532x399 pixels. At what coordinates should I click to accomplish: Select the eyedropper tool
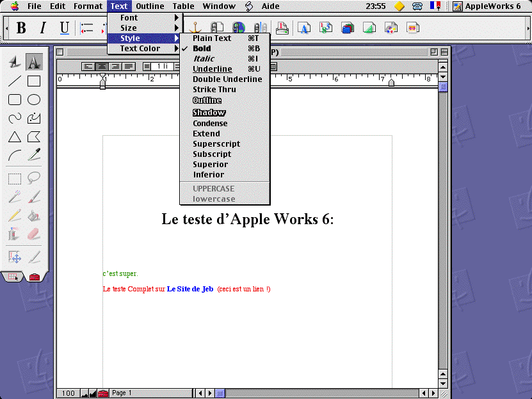34,154
